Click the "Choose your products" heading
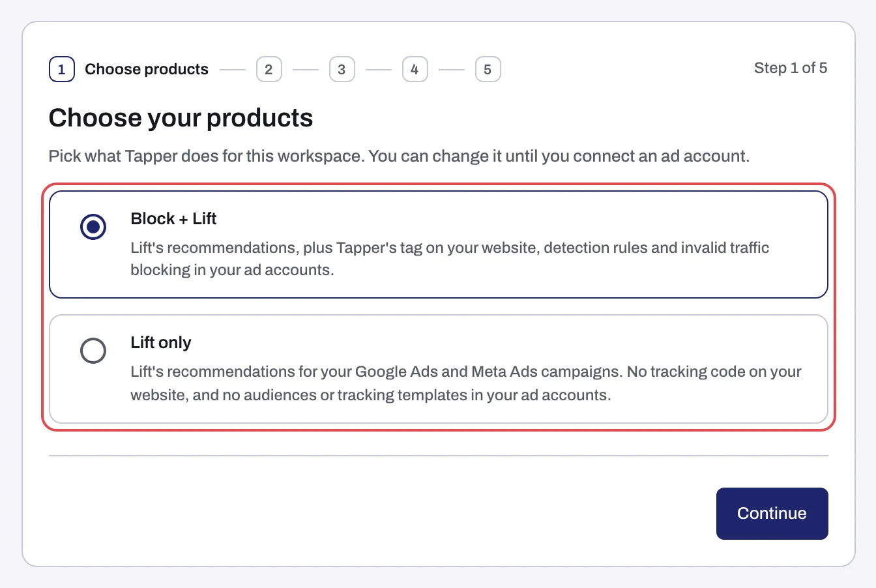Screen dimensions: 876x588 point(181,118)
